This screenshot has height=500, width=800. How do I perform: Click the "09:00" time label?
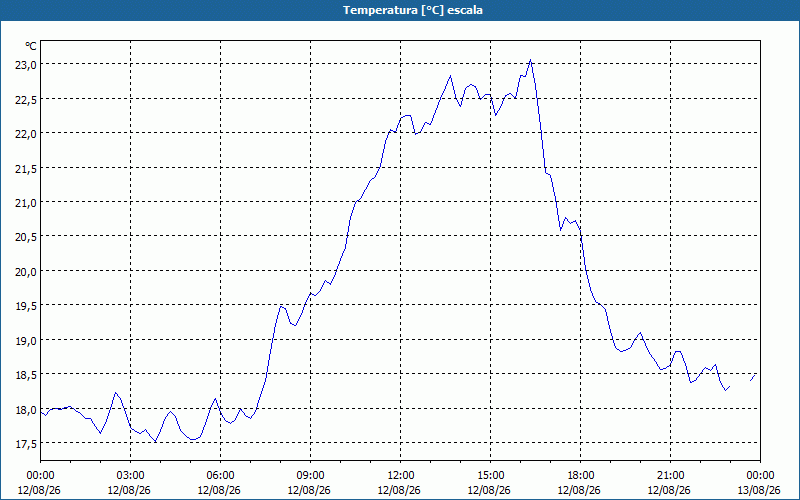[310, 475]
